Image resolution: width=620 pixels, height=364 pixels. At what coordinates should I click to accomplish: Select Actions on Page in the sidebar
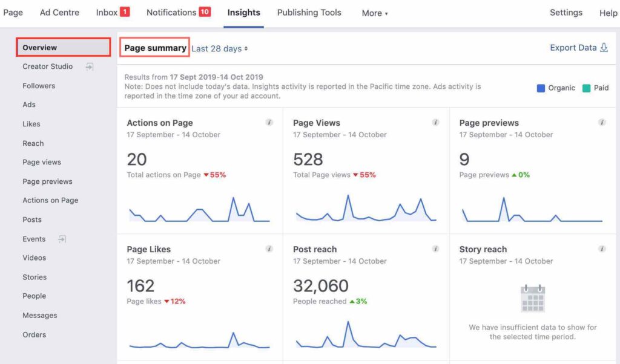coord(50,200)
